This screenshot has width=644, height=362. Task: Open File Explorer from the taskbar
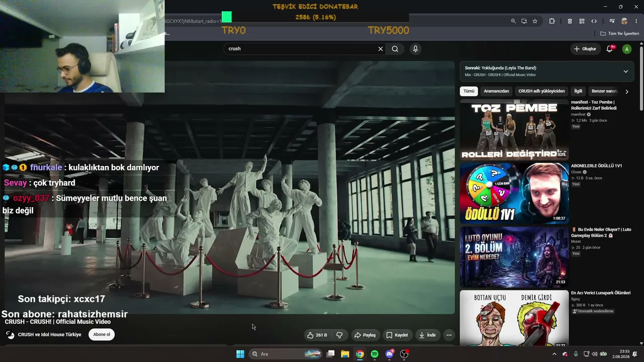point(345,354)
